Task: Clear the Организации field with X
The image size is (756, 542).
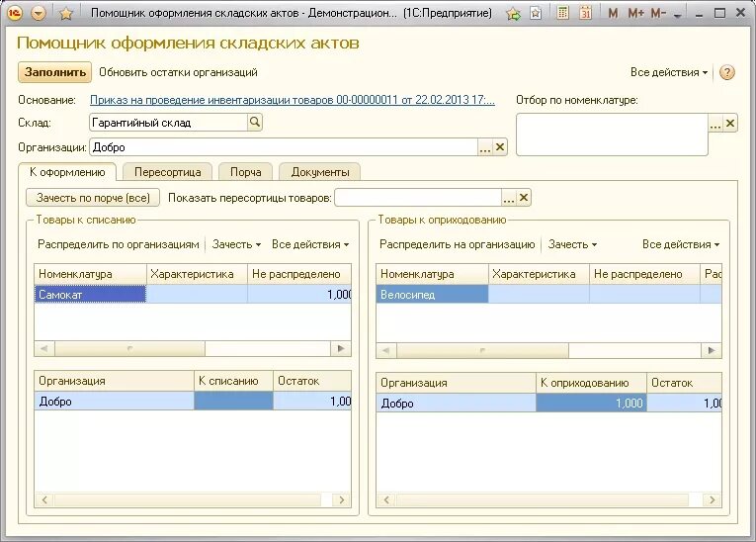Action: coord(500,147)
